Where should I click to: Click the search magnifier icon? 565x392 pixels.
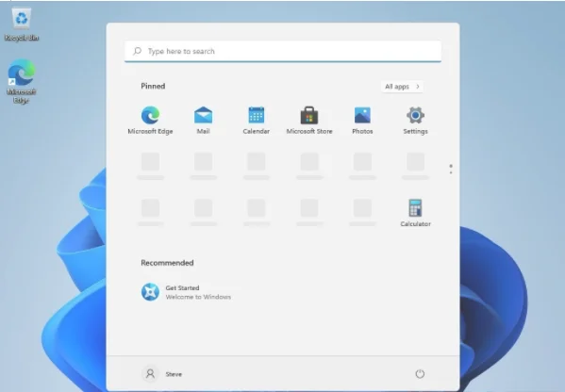point(137,51)
